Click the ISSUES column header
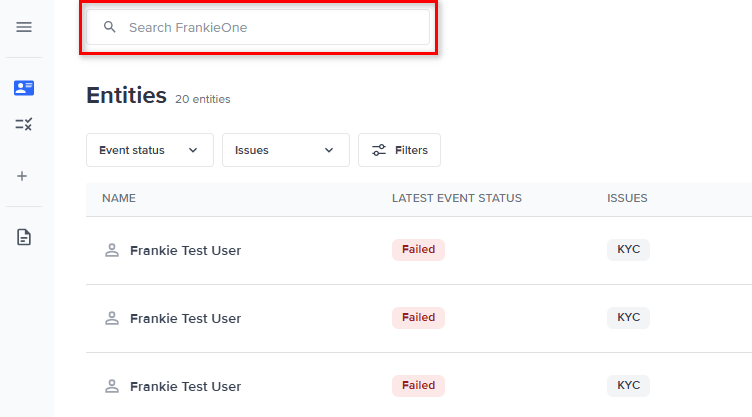This screenshot has height=417, width=752. click(x=627, y=198)
